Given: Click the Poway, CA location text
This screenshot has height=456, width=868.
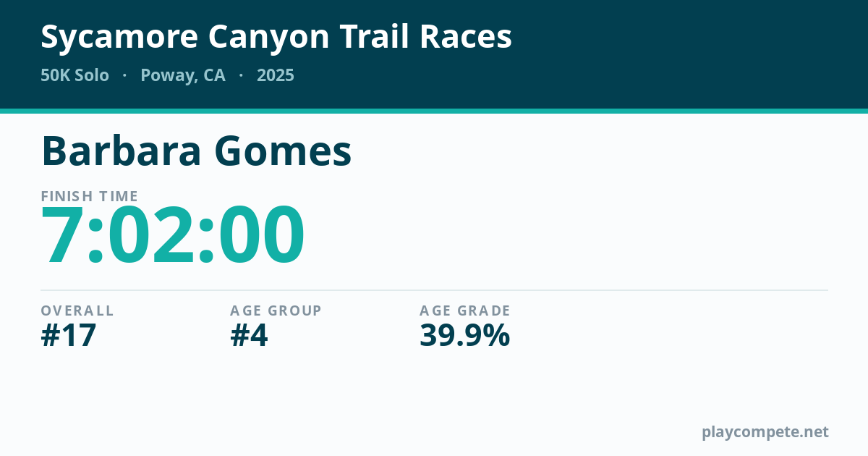Looking at the screenshot, I should pos(183,75).
